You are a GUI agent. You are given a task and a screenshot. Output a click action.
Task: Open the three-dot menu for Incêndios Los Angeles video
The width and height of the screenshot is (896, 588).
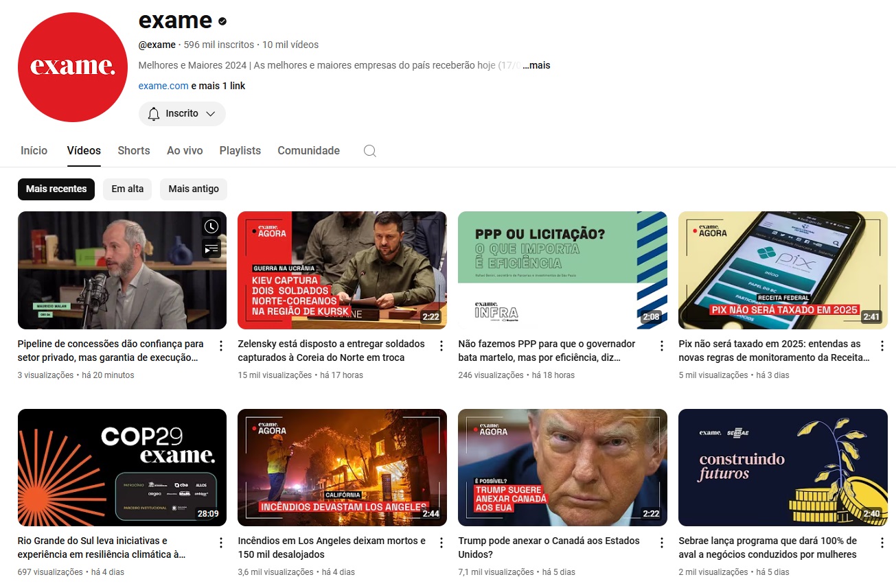[441, 543]
